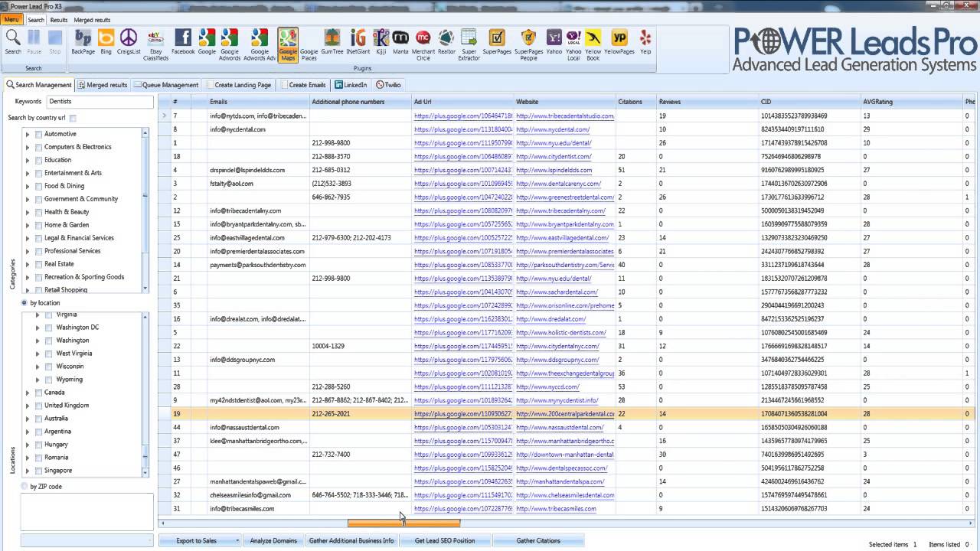Open the Export to Sales dropdown arrow
This screenshot has height=551, width=980.
(x=237, y=541)
